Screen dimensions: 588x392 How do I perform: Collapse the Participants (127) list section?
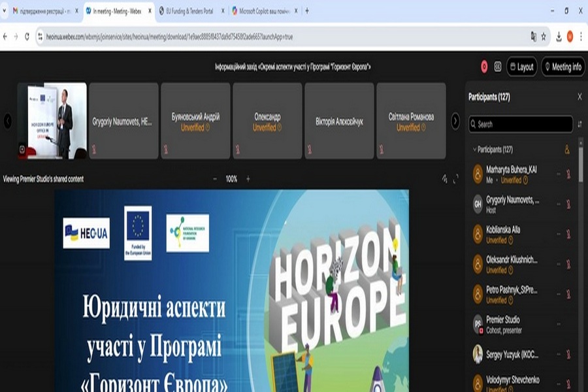pos(474,150)
